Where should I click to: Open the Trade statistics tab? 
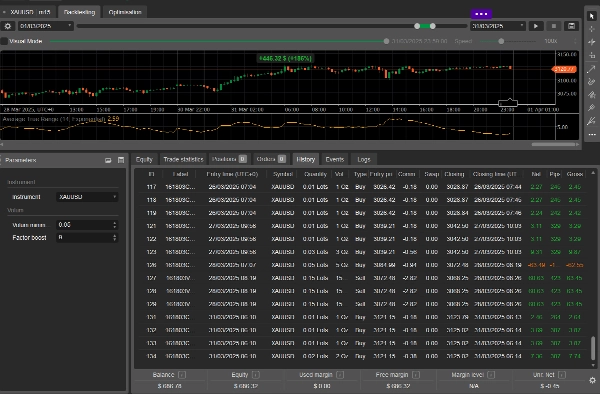(x=183, y=160)
